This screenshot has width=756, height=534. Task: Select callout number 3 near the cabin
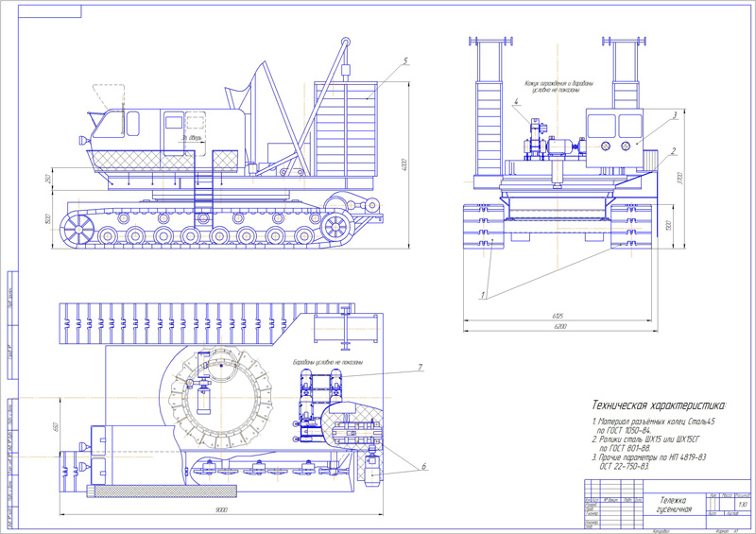[x=675, y=115]
